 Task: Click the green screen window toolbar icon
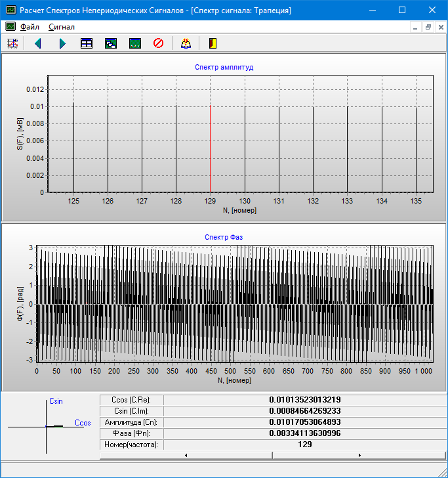pyautogui.click(x=135, y=43)
